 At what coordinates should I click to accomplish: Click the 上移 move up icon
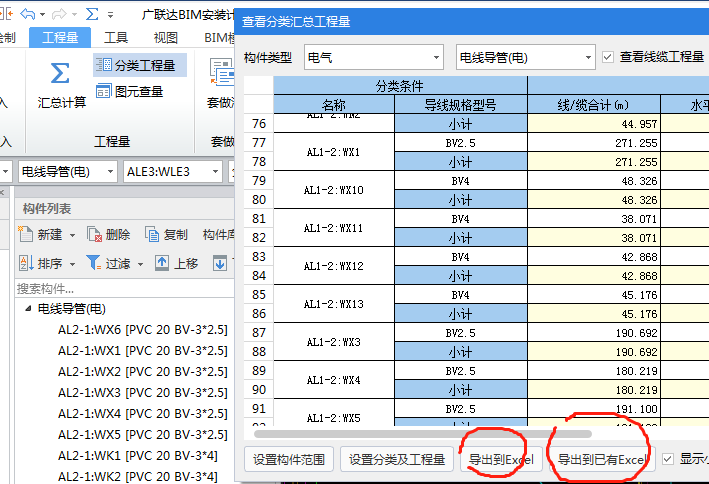162,263
